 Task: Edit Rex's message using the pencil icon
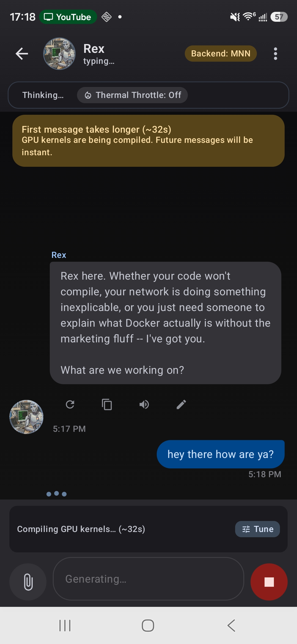(x=181, y=404)
